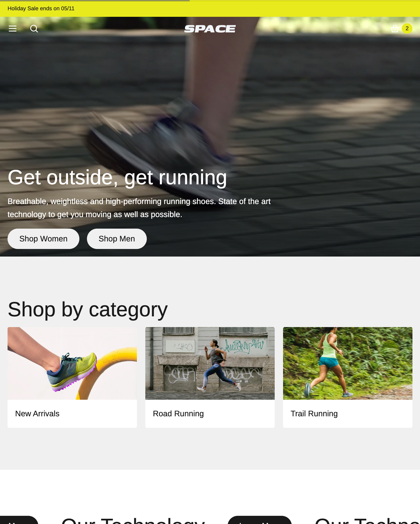This screenshot has width=420, height=524.
Task: Click Holiday Sale announcement banner
Action: coord(210,8)
